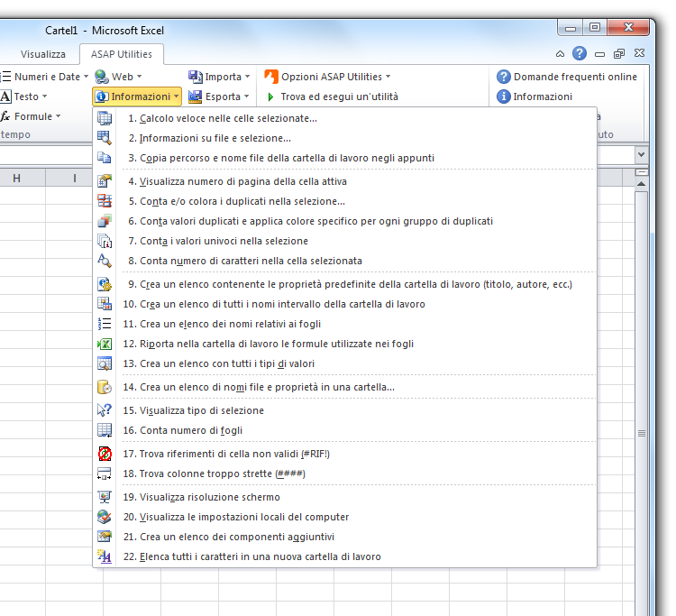The image size is (676, 616).
Task: Click the blue Excel Help question mark
Action: (580, 53)
